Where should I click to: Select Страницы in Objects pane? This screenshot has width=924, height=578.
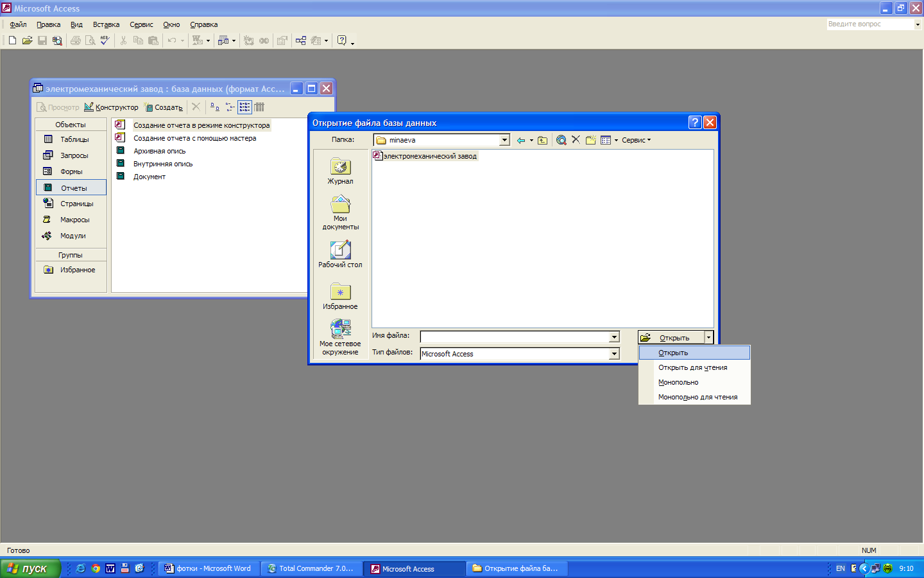(71, 204)
